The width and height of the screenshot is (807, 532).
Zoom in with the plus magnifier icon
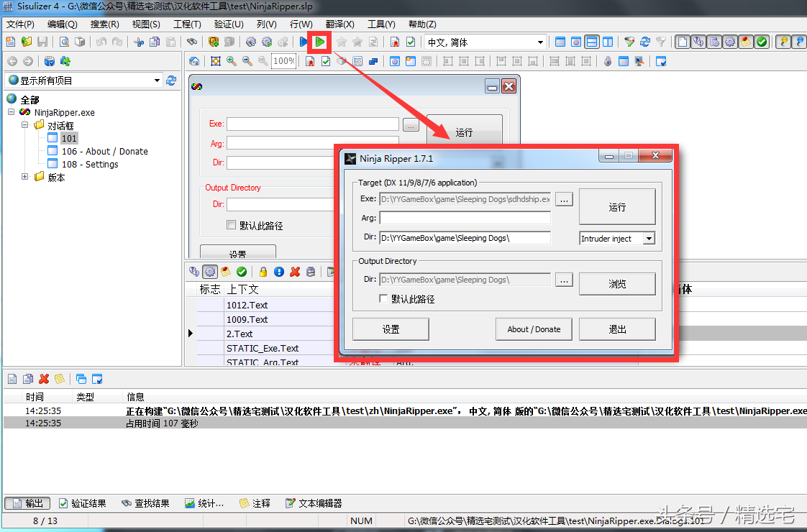232,61
